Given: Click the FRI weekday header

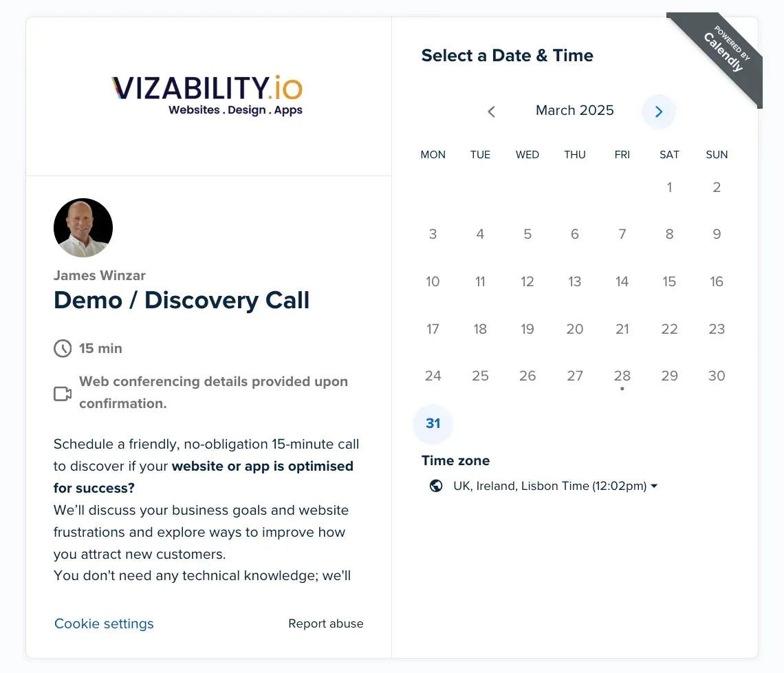Looking at the screenshot, I should click(x=622, y=155).
